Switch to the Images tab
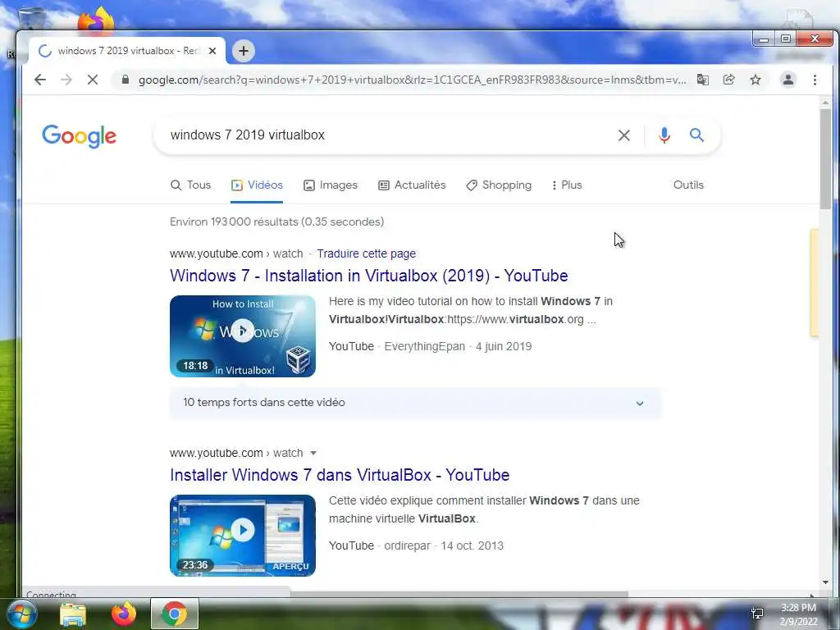The width and height of the screenshot is (840, 630). (x=331, y=185)
